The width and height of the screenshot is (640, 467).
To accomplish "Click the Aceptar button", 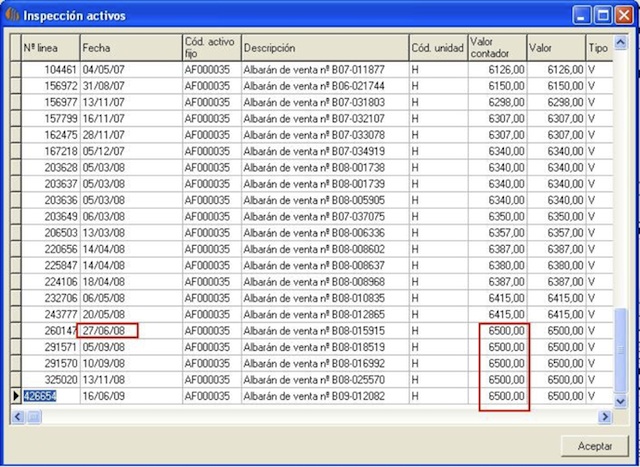I will click(587, 444).
